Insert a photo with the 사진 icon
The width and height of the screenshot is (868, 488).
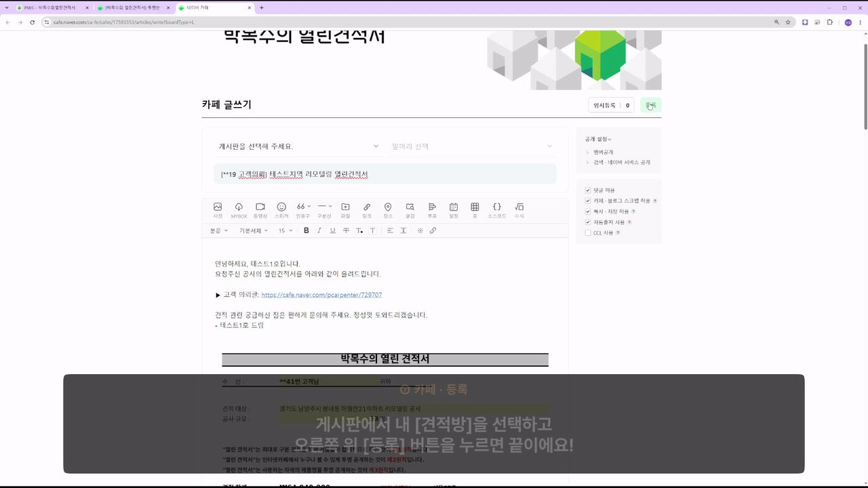pos(218,210)
